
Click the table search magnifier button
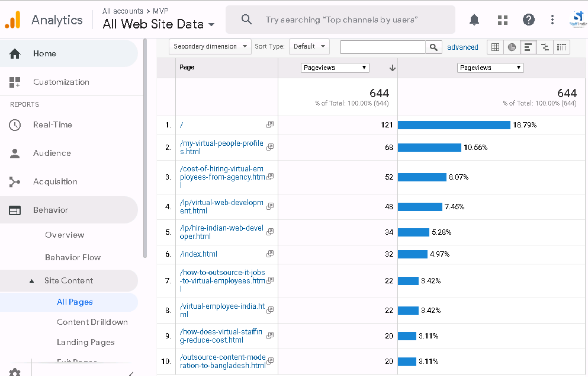click(434, 47)
